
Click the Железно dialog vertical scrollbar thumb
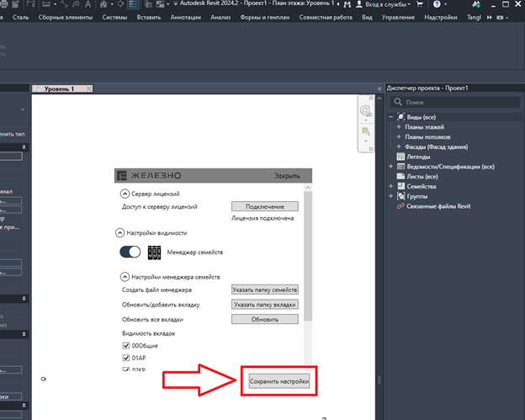[x=308, y=256]
